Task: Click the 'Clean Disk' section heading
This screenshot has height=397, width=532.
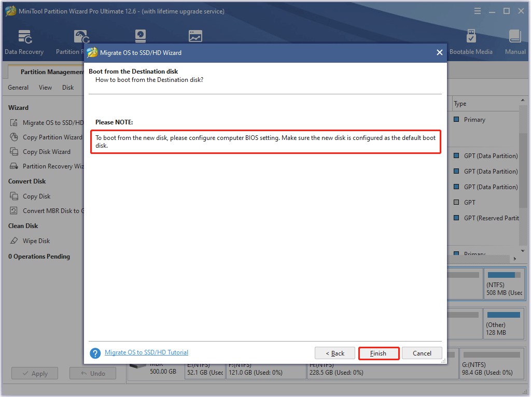Action: click(23, 226)
